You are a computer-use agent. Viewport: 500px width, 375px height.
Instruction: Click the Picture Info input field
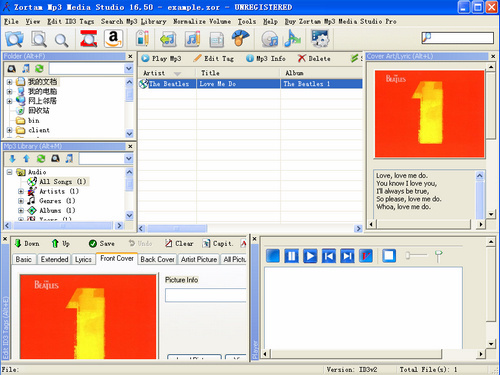(x=206, y=295)
